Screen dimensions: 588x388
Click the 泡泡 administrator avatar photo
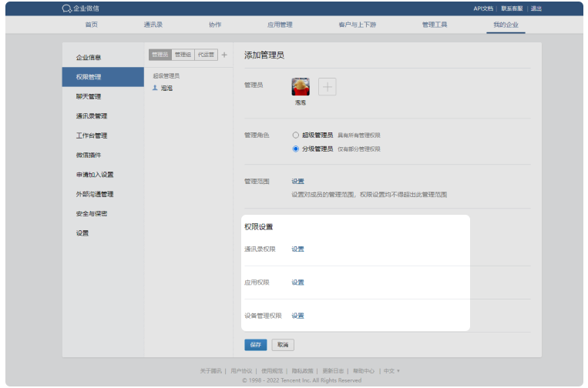click(301, 86)
